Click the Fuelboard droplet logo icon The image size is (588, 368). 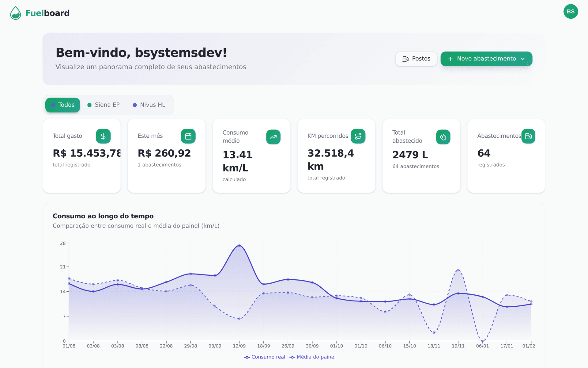(x=15, y=13)
